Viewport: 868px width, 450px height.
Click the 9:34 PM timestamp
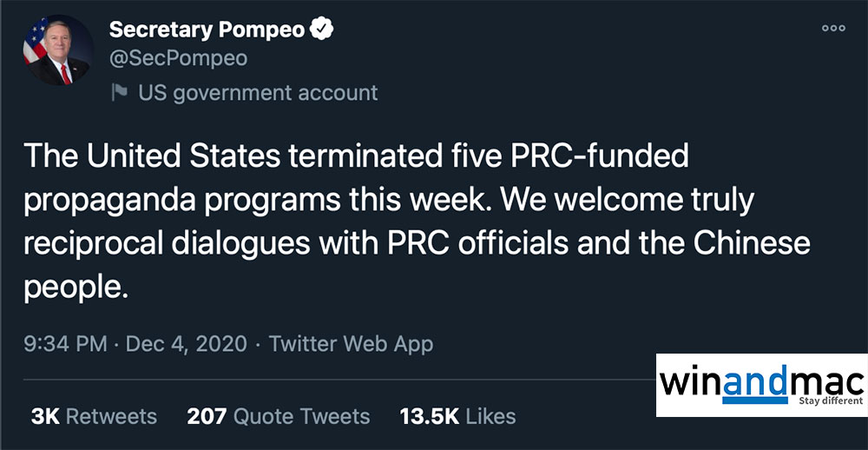65,343
